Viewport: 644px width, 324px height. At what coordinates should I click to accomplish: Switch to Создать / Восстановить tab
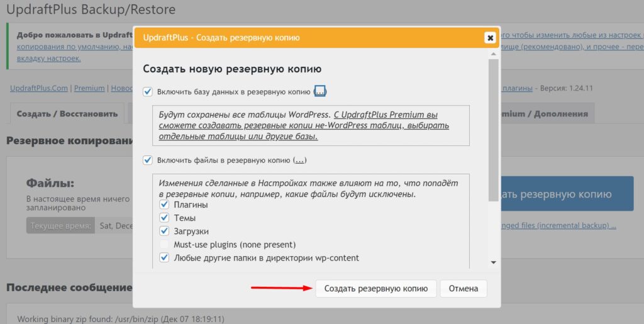[x=67, y=114]
